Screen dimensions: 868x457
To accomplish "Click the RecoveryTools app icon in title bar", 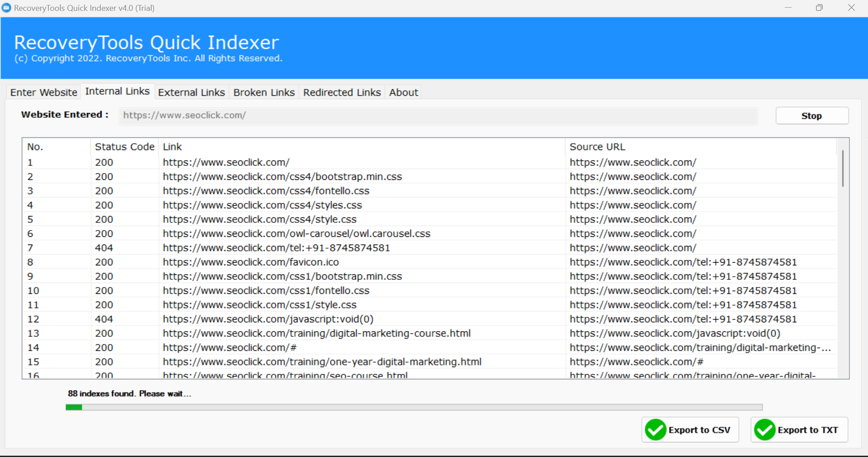I will [6, 8].
